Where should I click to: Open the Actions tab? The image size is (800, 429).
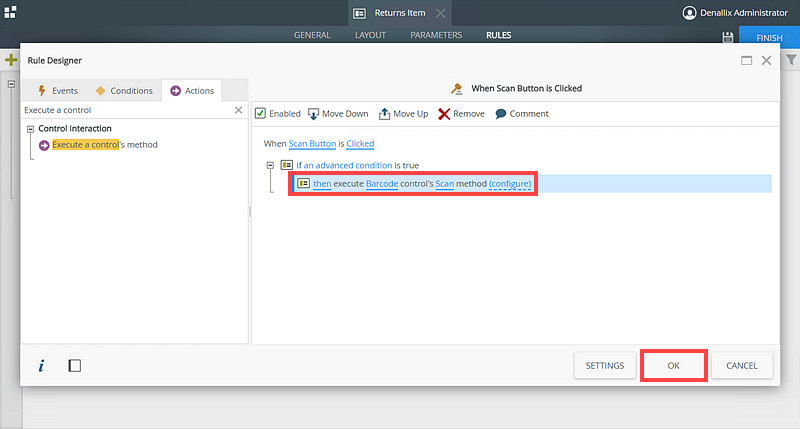tap(192, 91)
